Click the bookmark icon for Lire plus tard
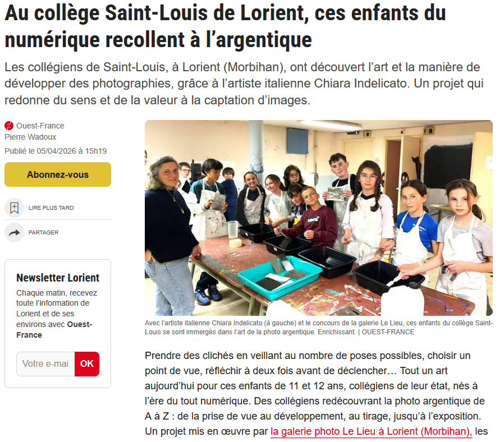 (x=14, y=208)
